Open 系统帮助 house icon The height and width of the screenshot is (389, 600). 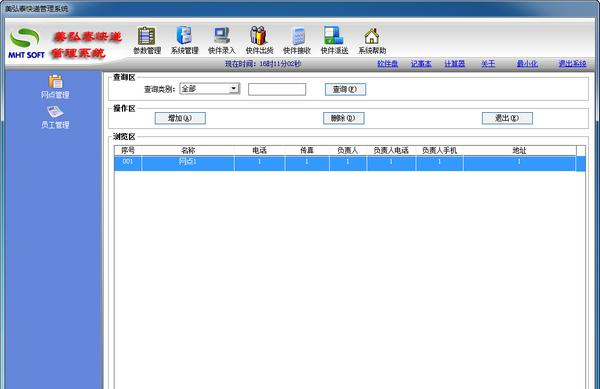[372, 40]
